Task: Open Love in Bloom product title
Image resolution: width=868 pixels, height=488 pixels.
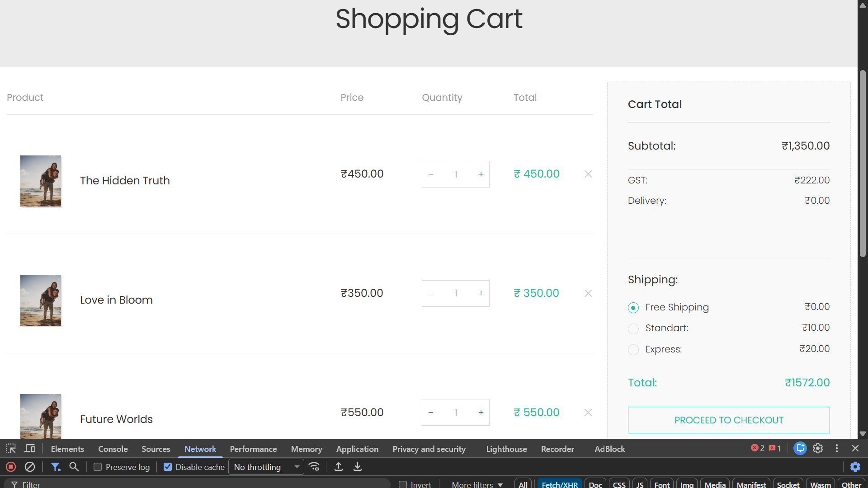Action: 116,300
